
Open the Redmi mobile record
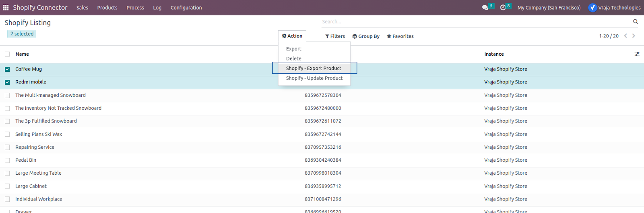pyautogui.click(x=31, y=82)
